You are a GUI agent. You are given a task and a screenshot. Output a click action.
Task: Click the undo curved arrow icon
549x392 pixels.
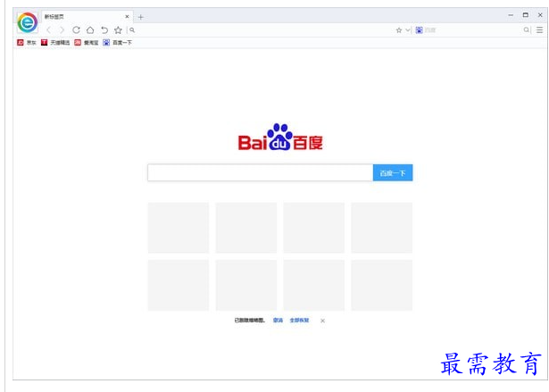tap(104, 30)
